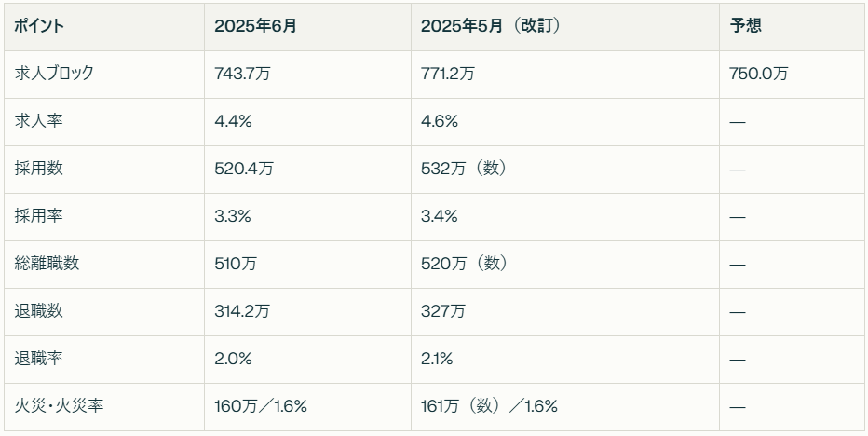This screenshot has width=868, height=436.
Task: Select the 2025年6月 column header
Action: [307, 27]
